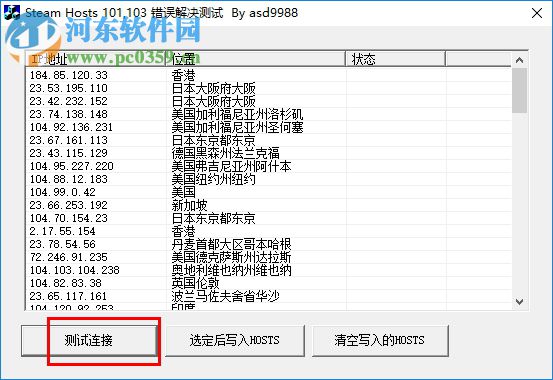The height and width of the screenshot is (380, 553).
Task: Click location 波兰马佐夫舍省华沙
Action: point(226,296)
